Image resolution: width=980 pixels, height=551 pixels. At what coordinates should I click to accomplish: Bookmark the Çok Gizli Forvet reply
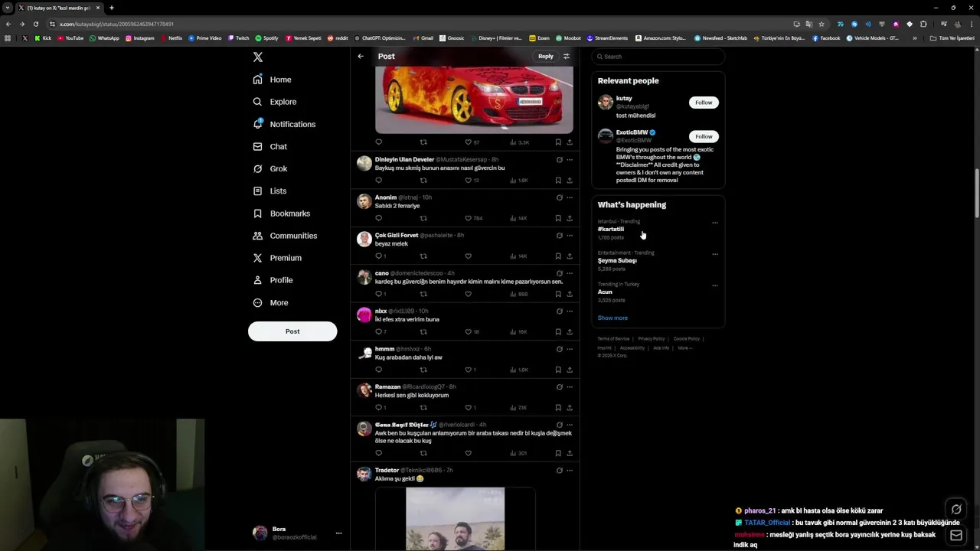click(x=558, y=256)
